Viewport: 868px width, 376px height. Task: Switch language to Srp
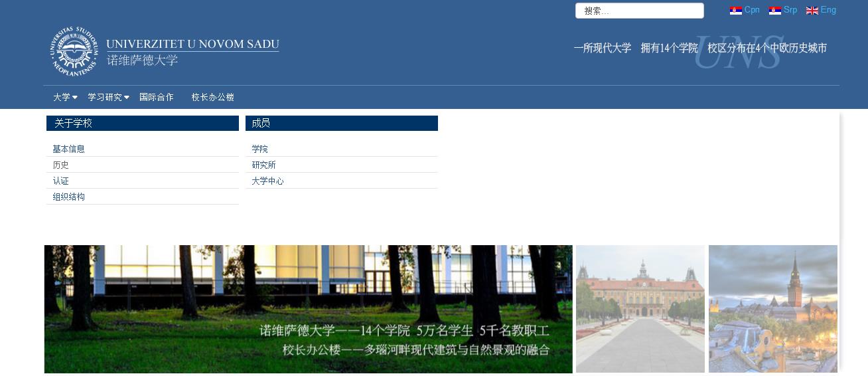[790, 10]
